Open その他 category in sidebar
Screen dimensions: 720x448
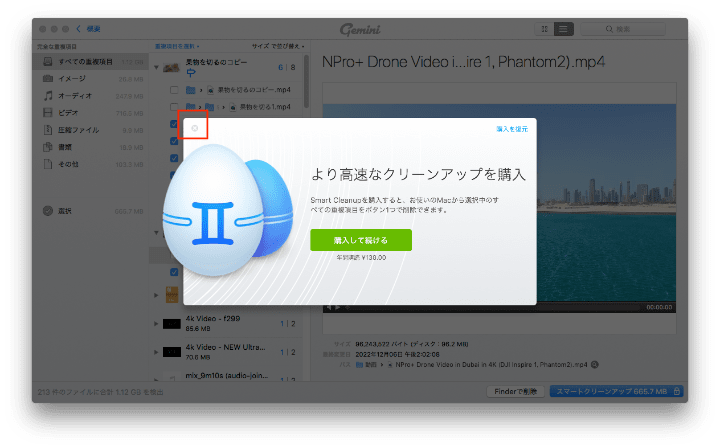pos(91,164)
